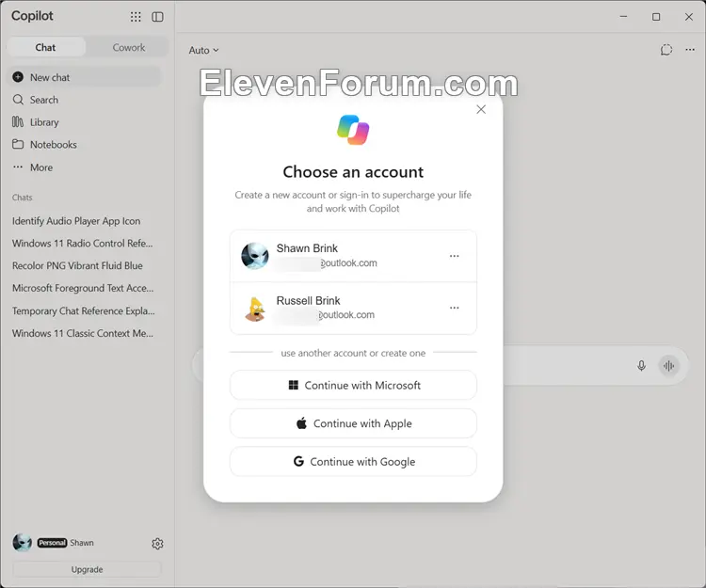706x588 pixels.
Task: Toggle temporary chat icon in top bar
Action: (x=666, y=50)
